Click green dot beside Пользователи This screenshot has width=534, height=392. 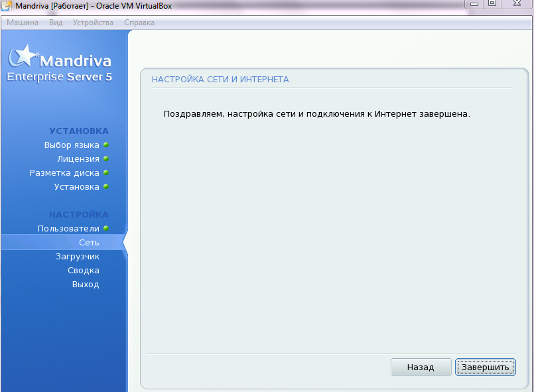click(x=106, y=228)
